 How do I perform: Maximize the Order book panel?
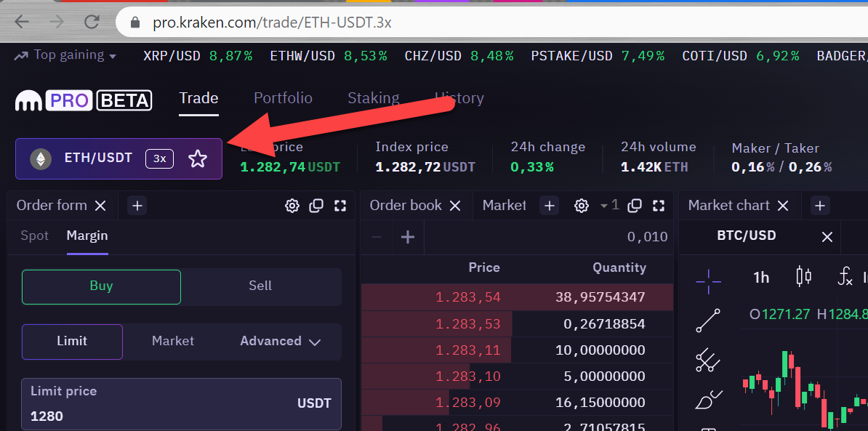[x=658, y=206]
